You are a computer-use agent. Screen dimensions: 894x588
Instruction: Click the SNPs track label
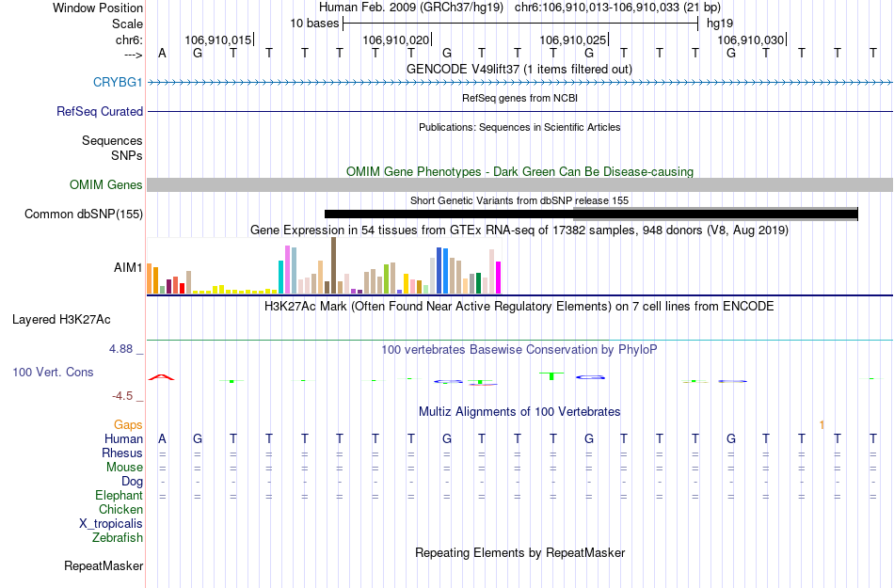point(127,155)
